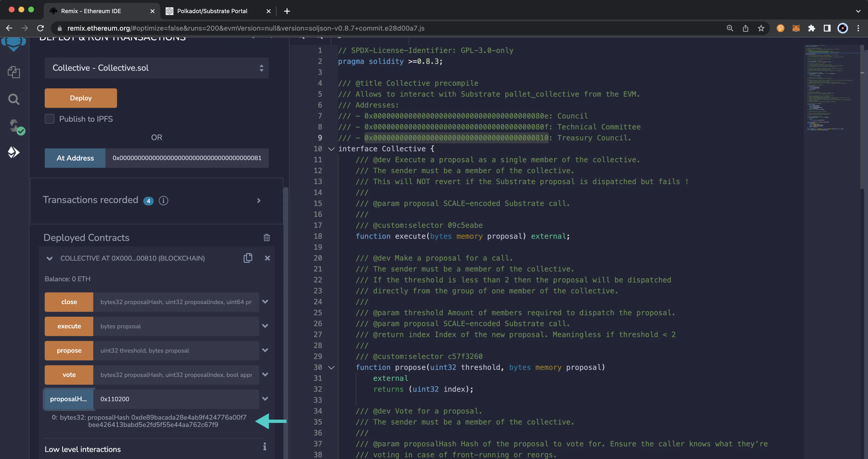
Task: Show info about Transactions recorded
Action: click(163, 200)
